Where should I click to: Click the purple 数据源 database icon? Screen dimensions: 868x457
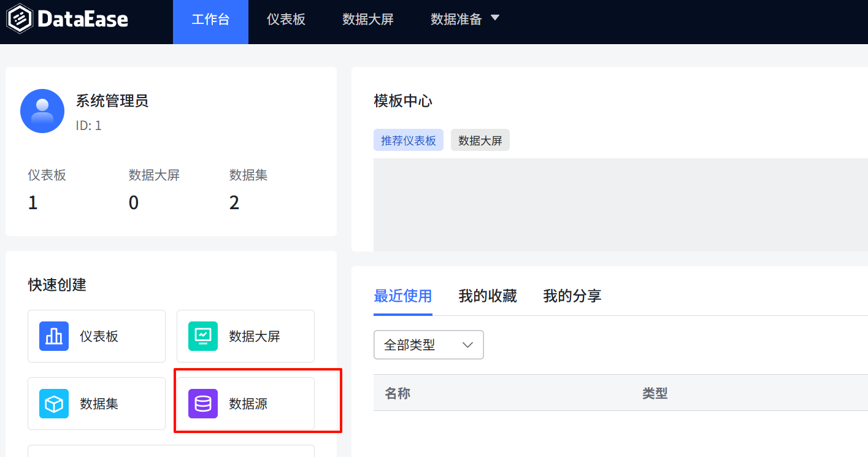[x=203, y=404]
